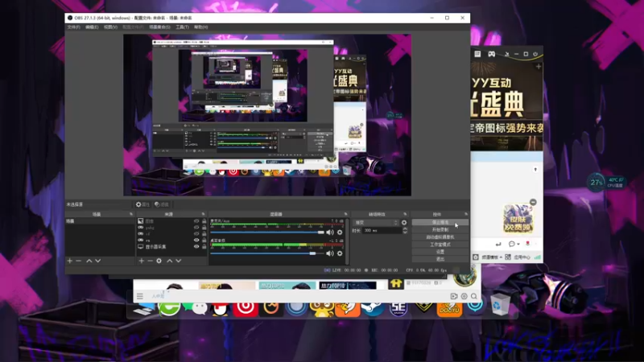Image resolution: width=644 pixels, height=362 pixels.
Task: Open the gamepad icon in YY window
Action: (491, 54)
